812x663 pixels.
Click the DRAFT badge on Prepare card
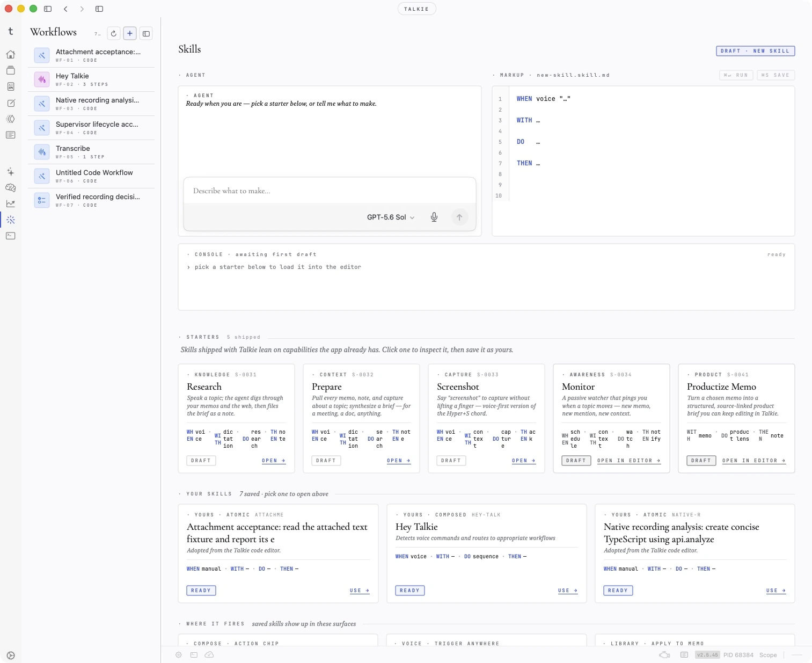326,461
